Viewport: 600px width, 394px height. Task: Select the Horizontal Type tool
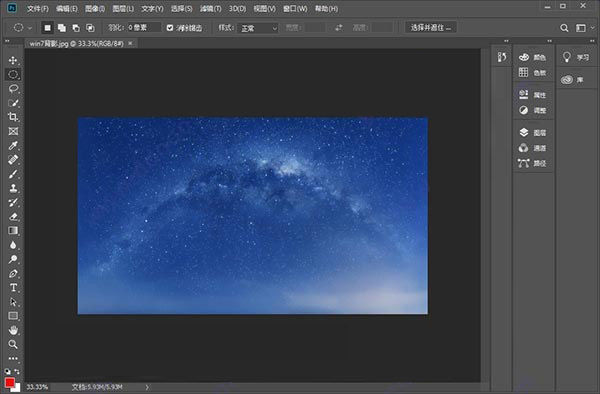pos(13,288)
